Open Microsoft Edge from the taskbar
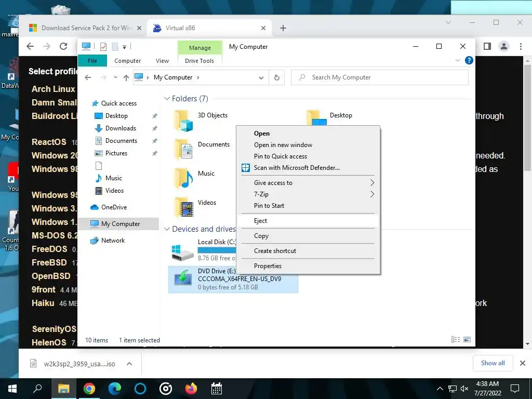532x399 pixels. [x=115, y=389]
